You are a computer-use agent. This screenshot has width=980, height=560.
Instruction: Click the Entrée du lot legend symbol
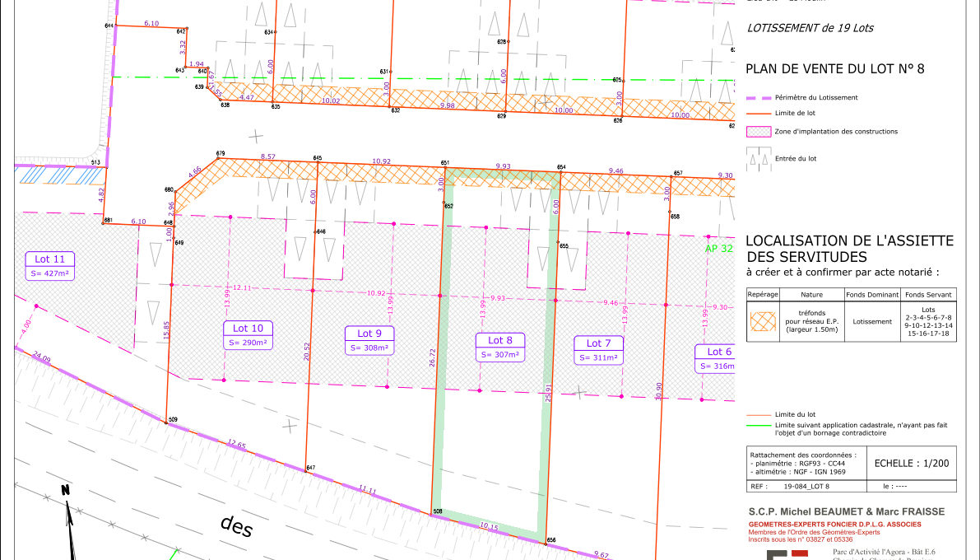(759, 159)
